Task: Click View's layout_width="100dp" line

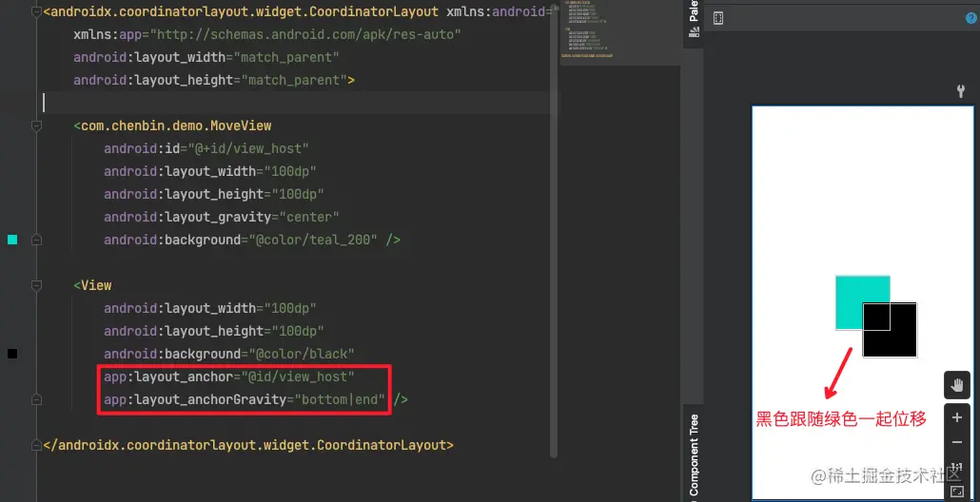Action: (x=210, y=308)
